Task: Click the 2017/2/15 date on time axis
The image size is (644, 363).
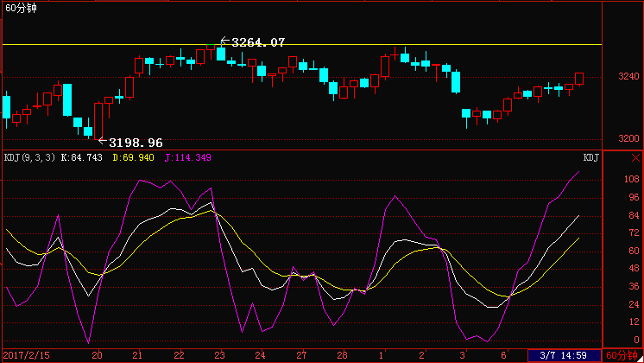Action: (x=26, y=355)
